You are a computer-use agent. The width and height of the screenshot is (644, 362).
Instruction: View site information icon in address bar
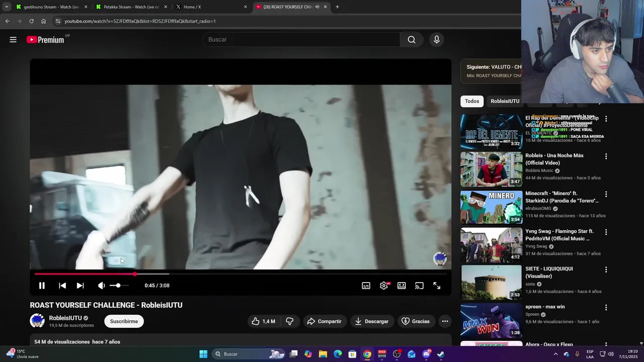(x=58, y=21)
